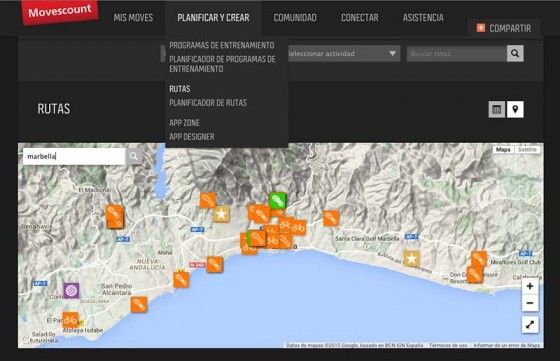The image size is (560, 361).
Task: Select the star marker beside orange running marker
Action: (x=221, y=214)
